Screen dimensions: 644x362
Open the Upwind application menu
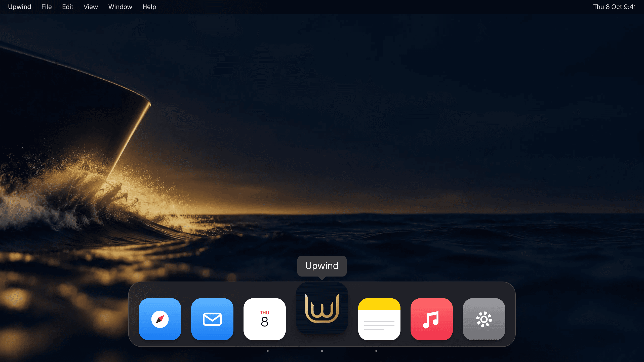(20, 7)
